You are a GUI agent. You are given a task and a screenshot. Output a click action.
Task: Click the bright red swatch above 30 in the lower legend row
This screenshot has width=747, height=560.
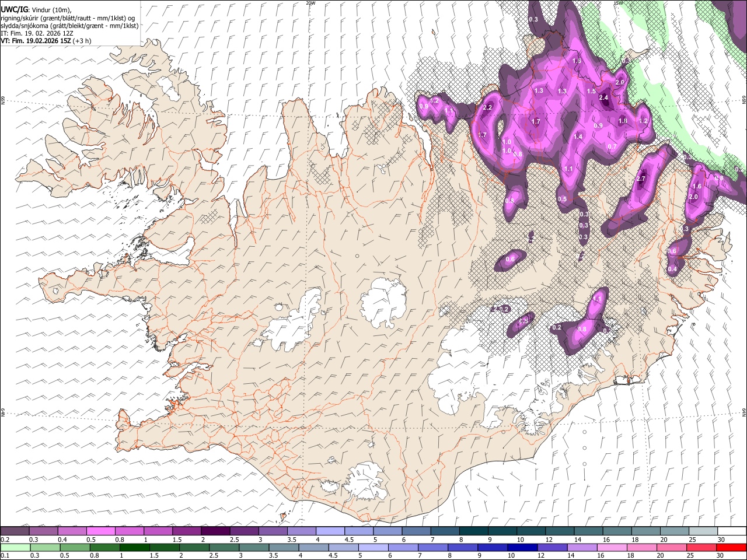731,547
